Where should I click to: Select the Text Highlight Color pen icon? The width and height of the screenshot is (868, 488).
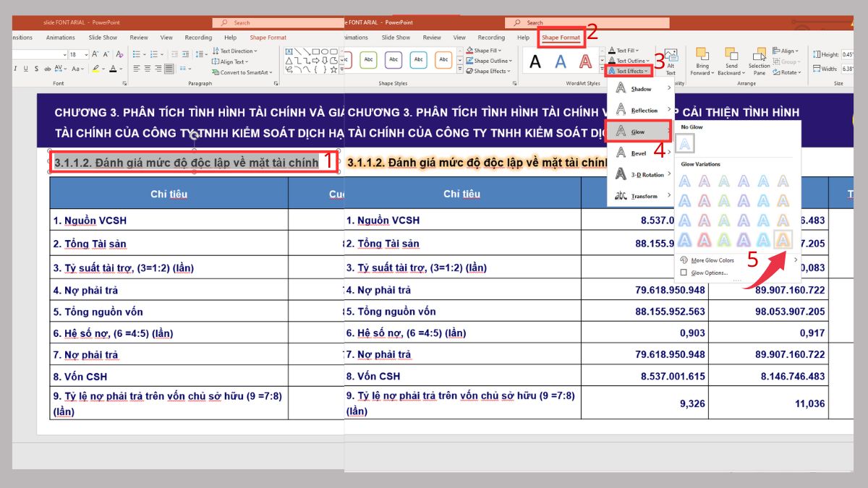click(x=95, y=69)
